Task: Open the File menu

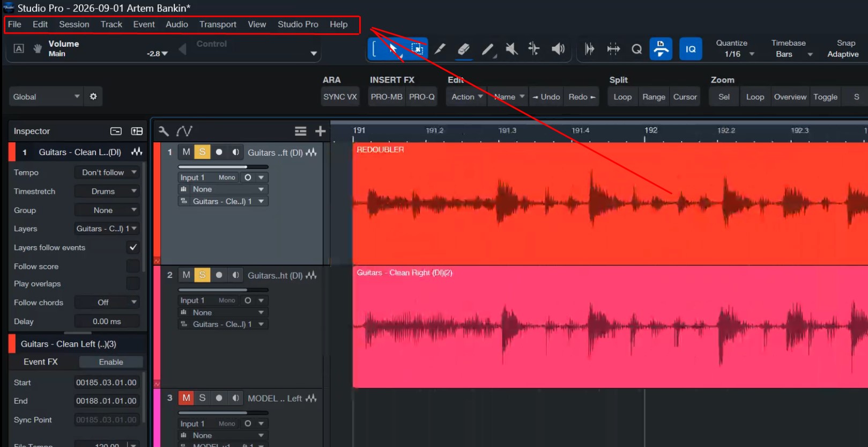Action: pos(14,24)
